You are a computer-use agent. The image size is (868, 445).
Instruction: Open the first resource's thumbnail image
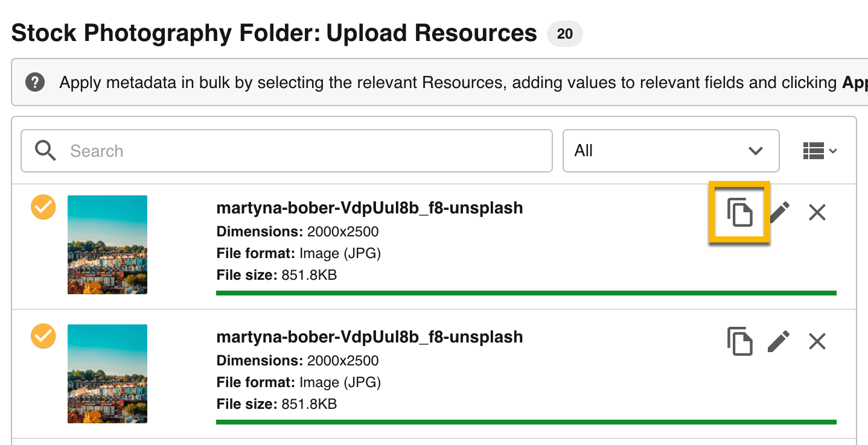point(107,245)
